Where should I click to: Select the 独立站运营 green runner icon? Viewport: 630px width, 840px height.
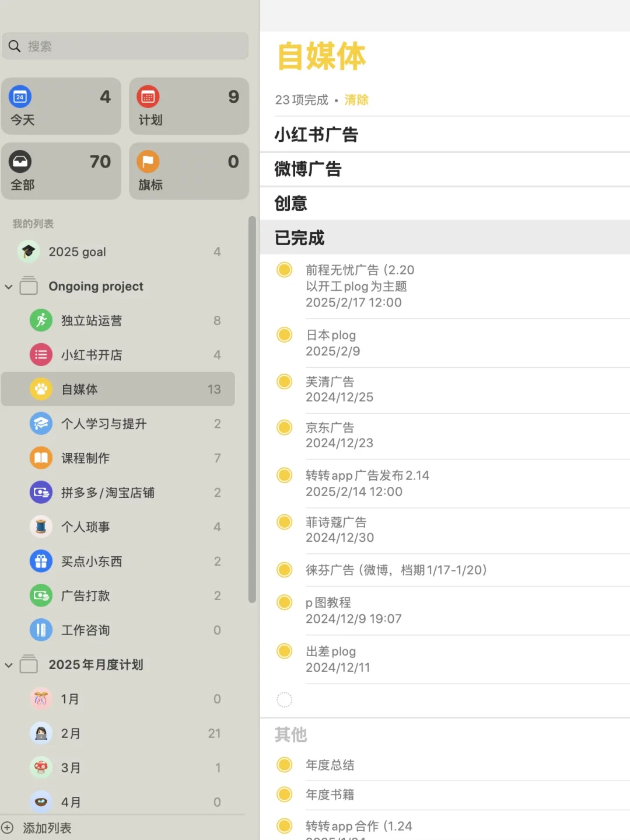41,320
